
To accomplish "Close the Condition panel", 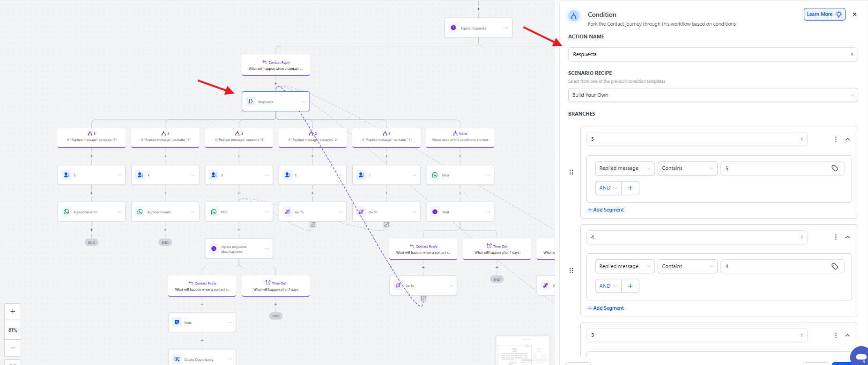I will pos(854,15).
